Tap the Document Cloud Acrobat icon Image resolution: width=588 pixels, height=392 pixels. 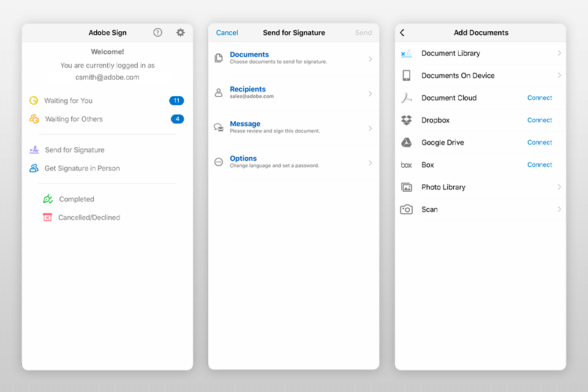pyautogui.click(x=407, y=98)
